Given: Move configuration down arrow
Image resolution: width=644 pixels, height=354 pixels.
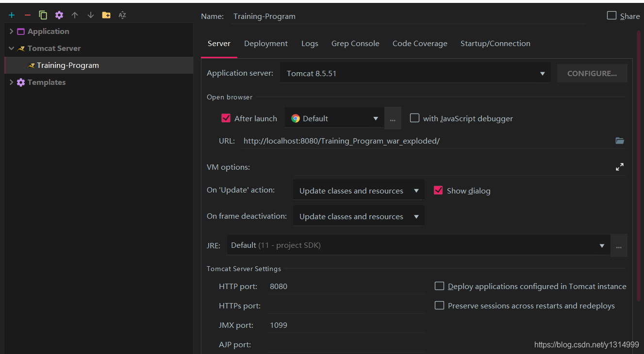Looking at the screenshot, I should click(91, 15).
